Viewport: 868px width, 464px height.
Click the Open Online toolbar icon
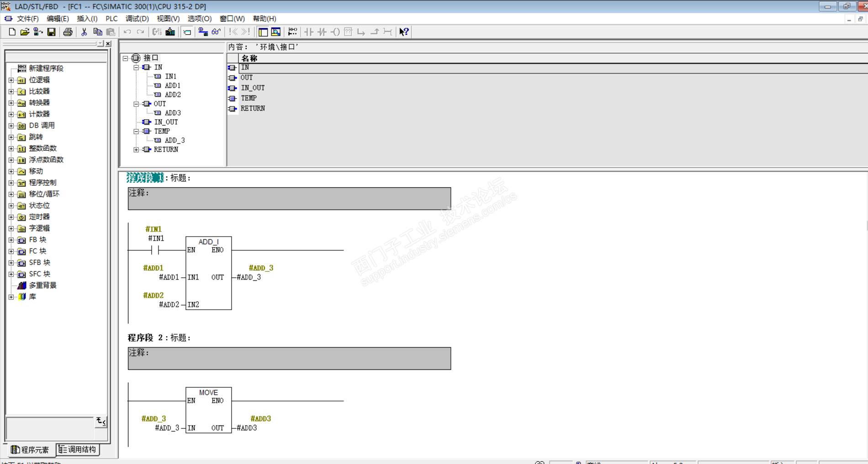pyautogui.click(x=38, y=32)
